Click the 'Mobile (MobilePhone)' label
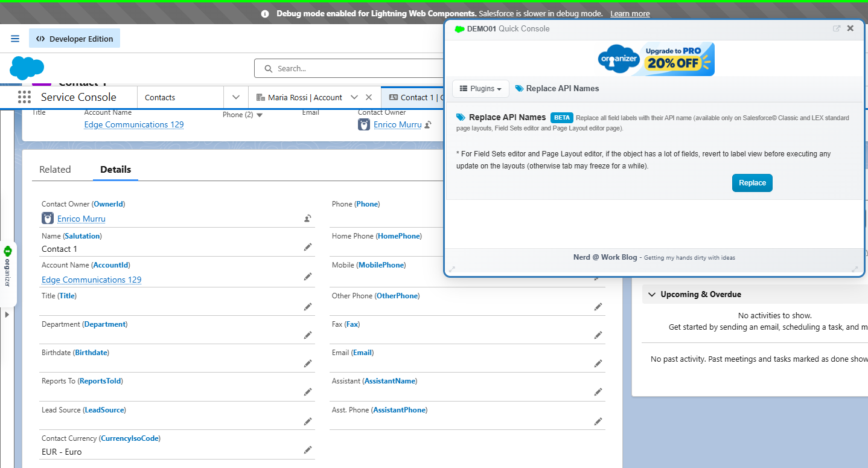The image size is (868, 468). point(369,265)
